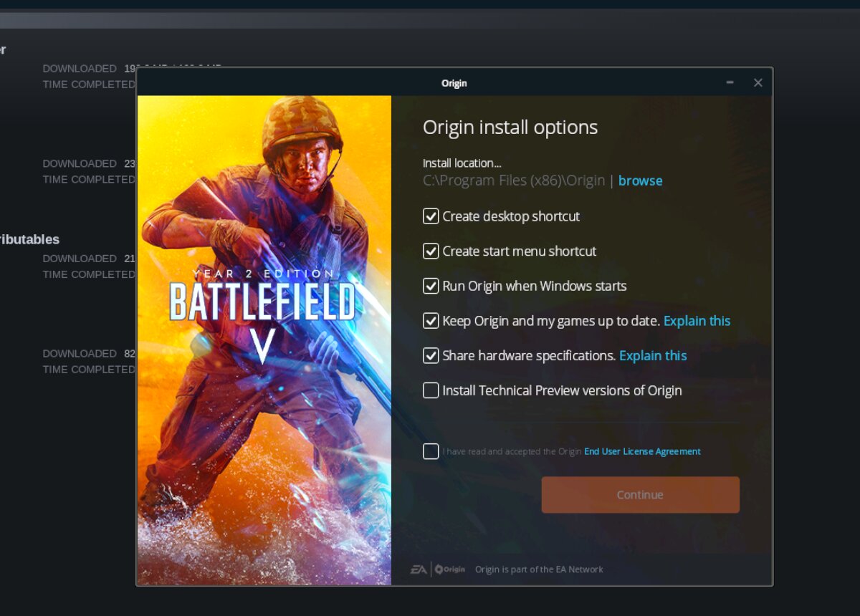
Task: Disable Create start menu shortcut option
Action: (431, 251)
